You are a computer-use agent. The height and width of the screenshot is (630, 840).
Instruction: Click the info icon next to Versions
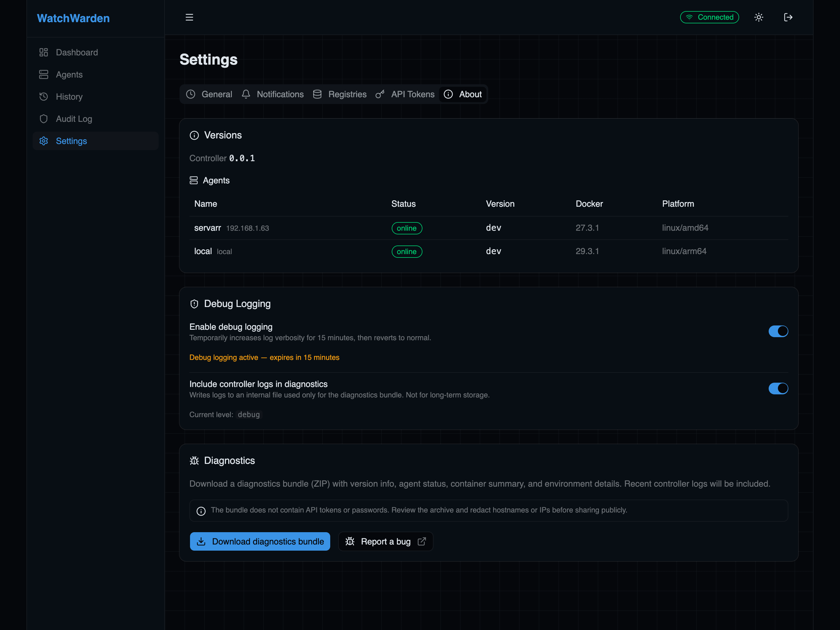(194, 135)
